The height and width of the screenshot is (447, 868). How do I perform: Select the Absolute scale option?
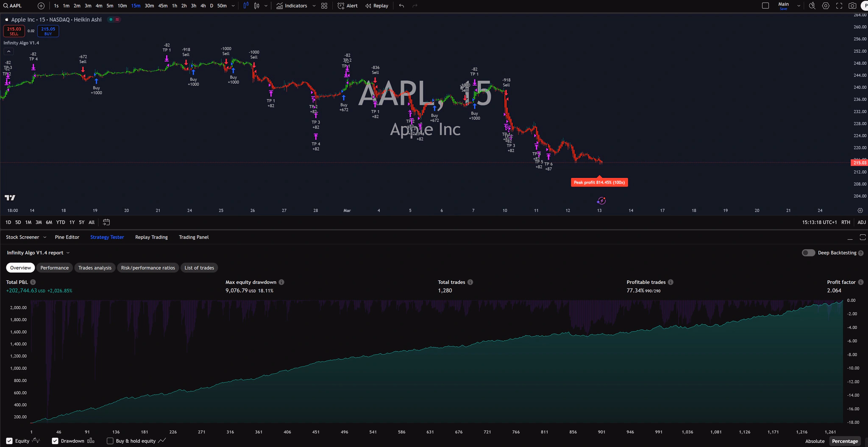815,441
